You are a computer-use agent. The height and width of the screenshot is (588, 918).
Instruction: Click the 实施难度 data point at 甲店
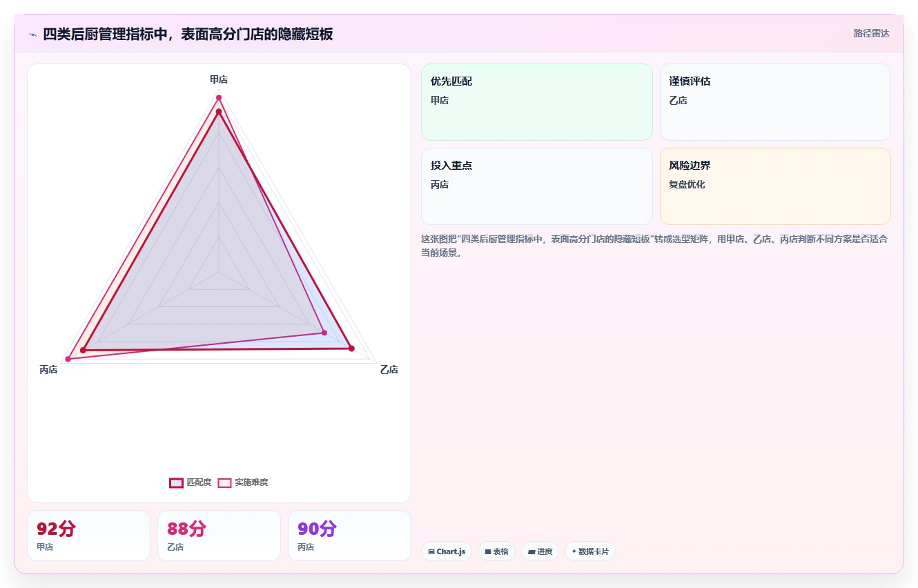(218, 97)
